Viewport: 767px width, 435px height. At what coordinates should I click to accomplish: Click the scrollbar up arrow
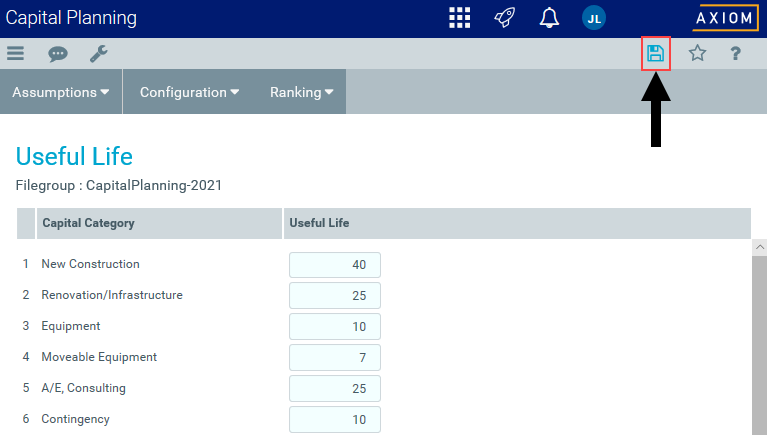point(759,246)
